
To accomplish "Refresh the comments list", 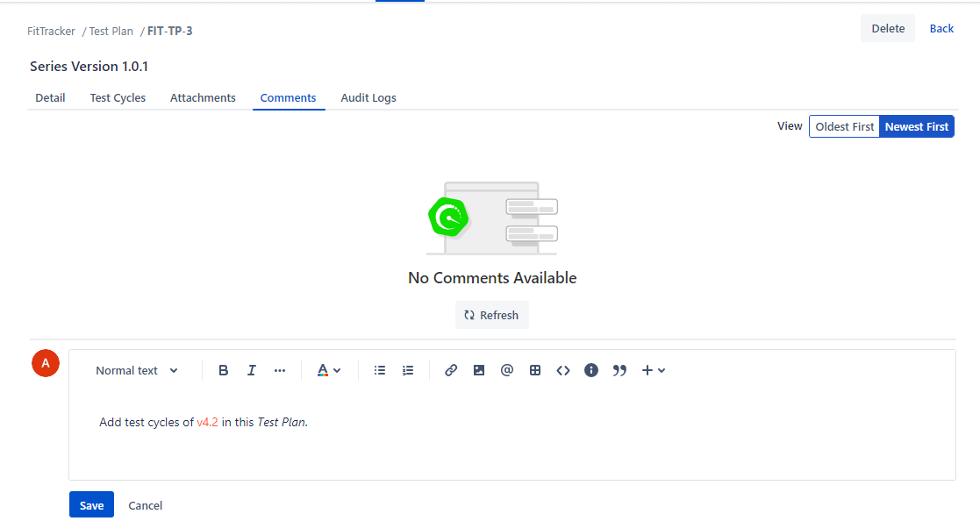I will click(x=491, y=314).
